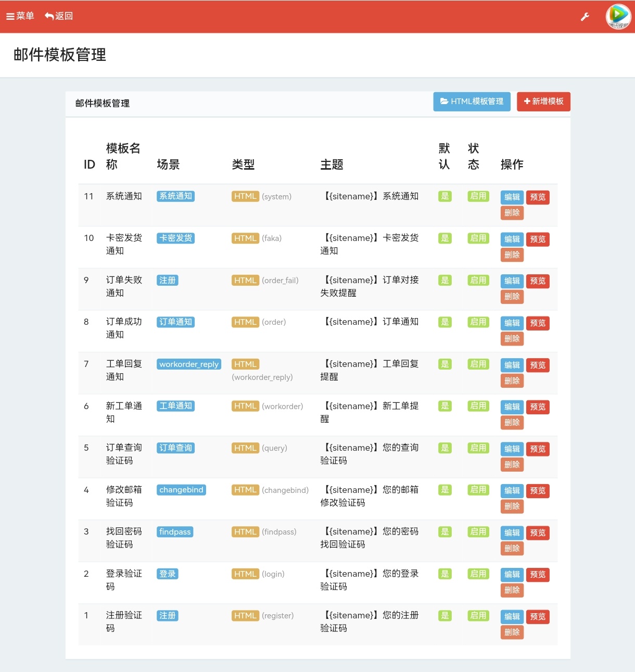Click the 类型 column header
Viewport: 635px width, 672px height.
tap(243, 164)
